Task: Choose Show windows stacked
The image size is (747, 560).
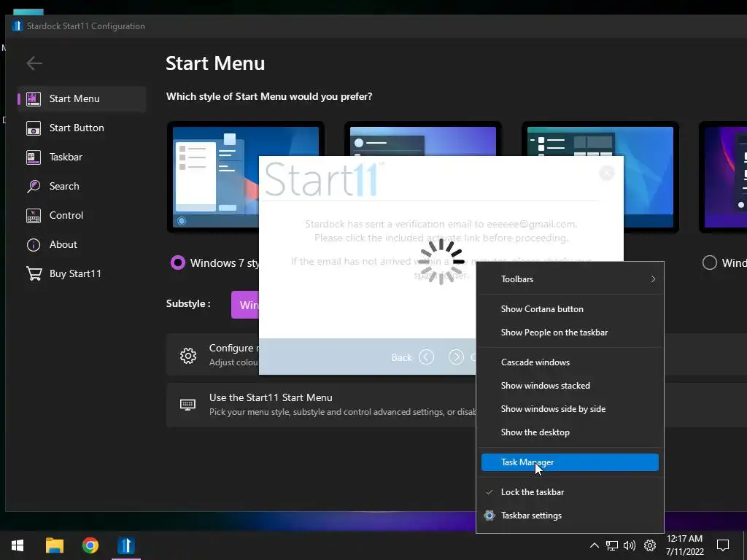Action: (x=570, y=386)
